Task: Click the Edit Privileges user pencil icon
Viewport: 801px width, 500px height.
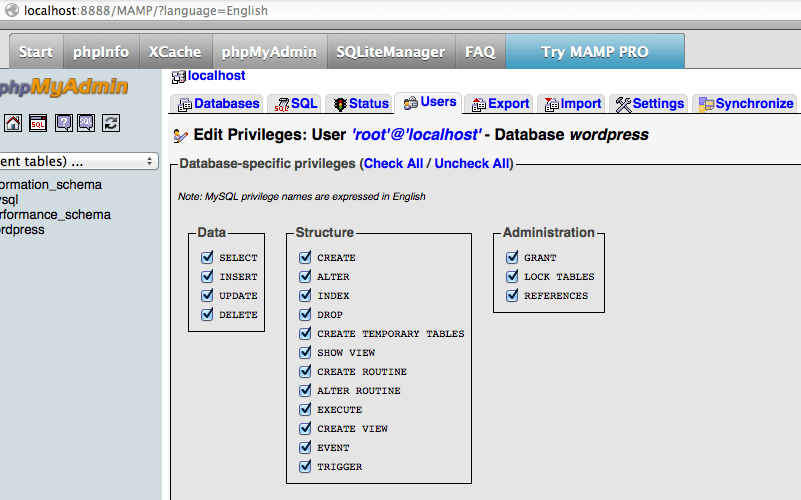Action: coord(180,135)
